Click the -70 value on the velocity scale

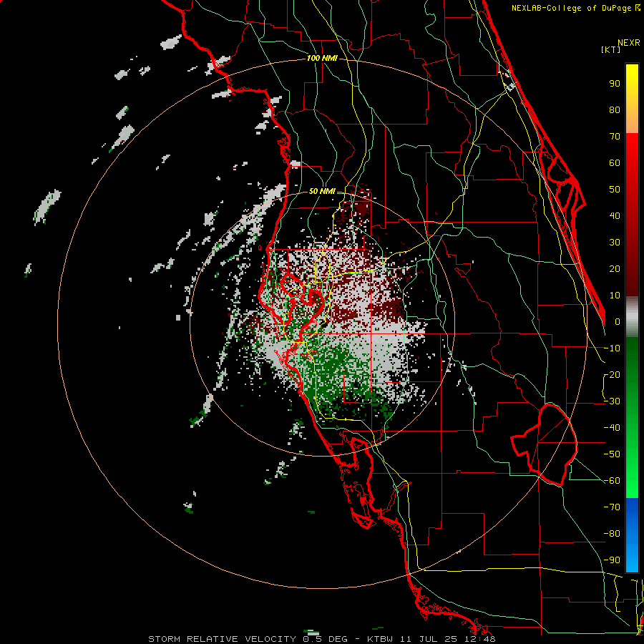612,507
